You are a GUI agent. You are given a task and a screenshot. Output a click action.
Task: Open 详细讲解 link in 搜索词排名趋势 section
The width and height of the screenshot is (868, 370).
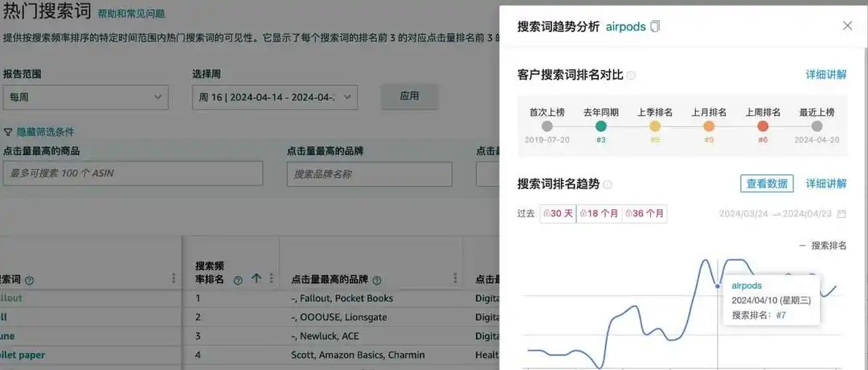pos(826,184)
